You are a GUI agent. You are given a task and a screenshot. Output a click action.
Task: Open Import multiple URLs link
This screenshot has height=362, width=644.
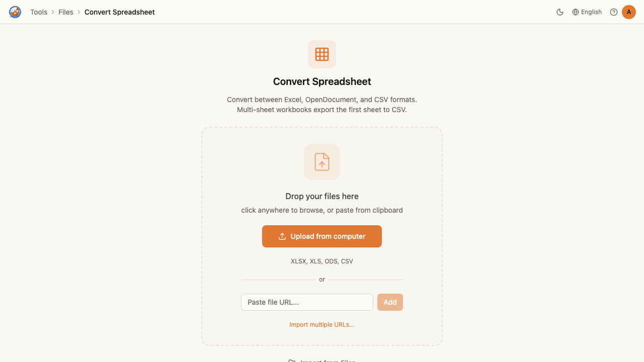322,325
